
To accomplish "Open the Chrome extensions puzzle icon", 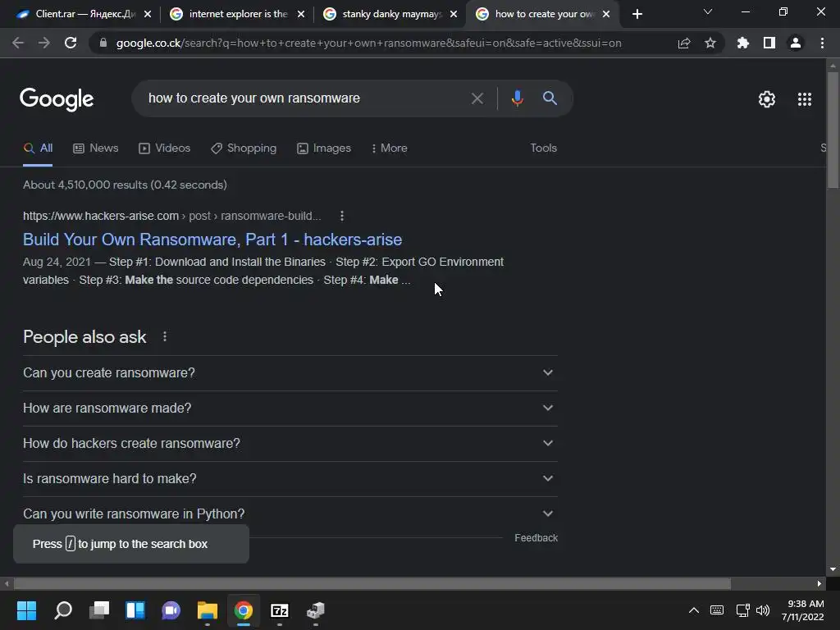I will (x=743, y=43).
